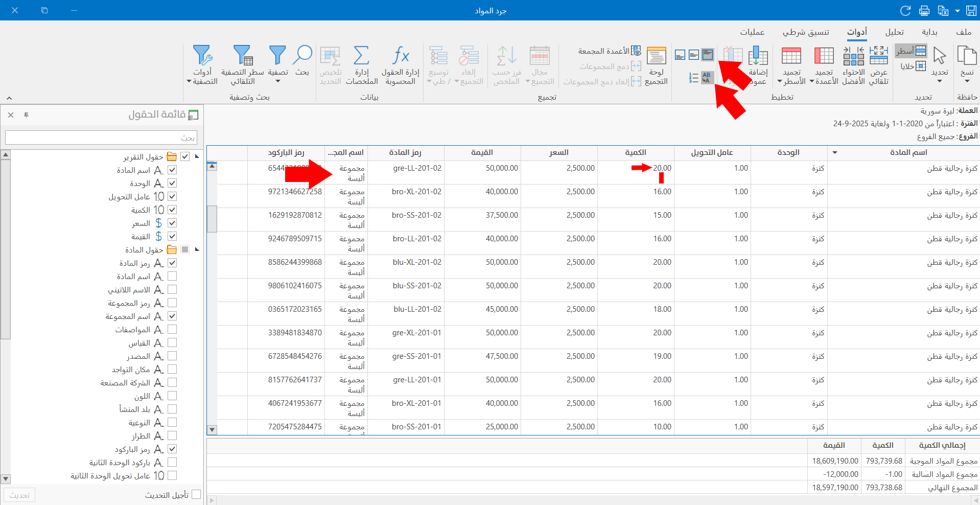Image resolution: width=980 pixels, height=505 pixels.
Task: Uncheck the Price (السعر) field checkbox
Action: click(x=172, y=223)
